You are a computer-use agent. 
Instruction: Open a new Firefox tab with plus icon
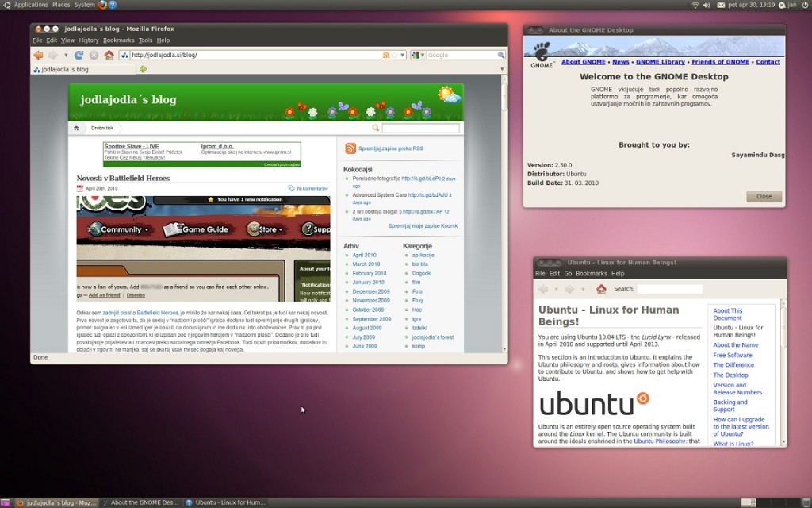click(x=143, y=69)
